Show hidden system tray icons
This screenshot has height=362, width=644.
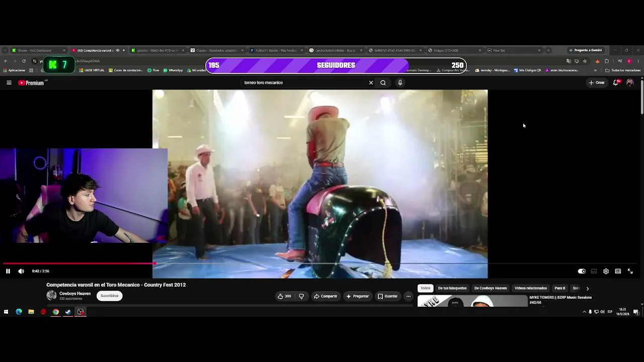point(584,312)
